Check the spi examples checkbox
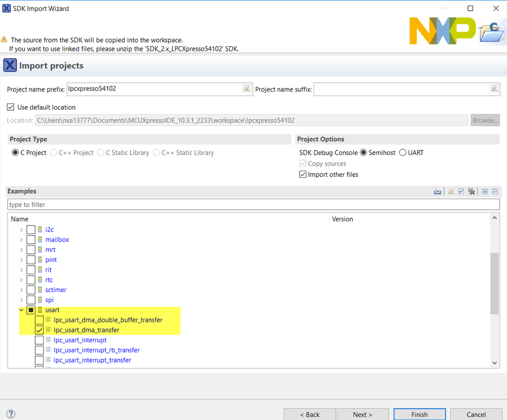 31,300
